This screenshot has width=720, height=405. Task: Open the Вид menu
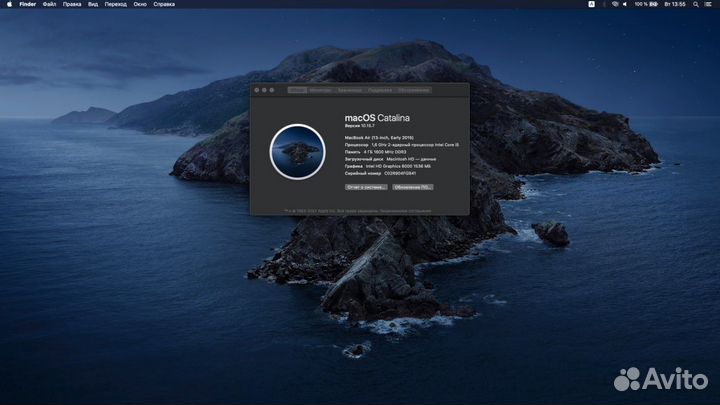tap(93, 4)
